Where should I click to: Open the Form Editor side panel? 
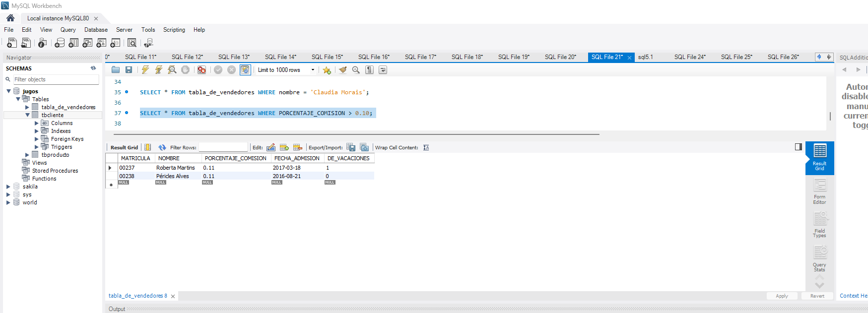pos(819,191)
